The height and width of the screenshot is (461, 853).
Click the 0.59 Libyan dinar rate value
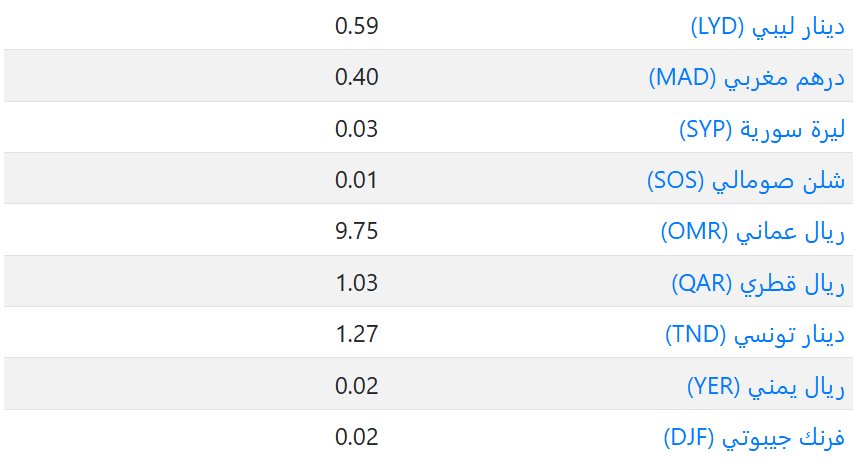(356, 26)
